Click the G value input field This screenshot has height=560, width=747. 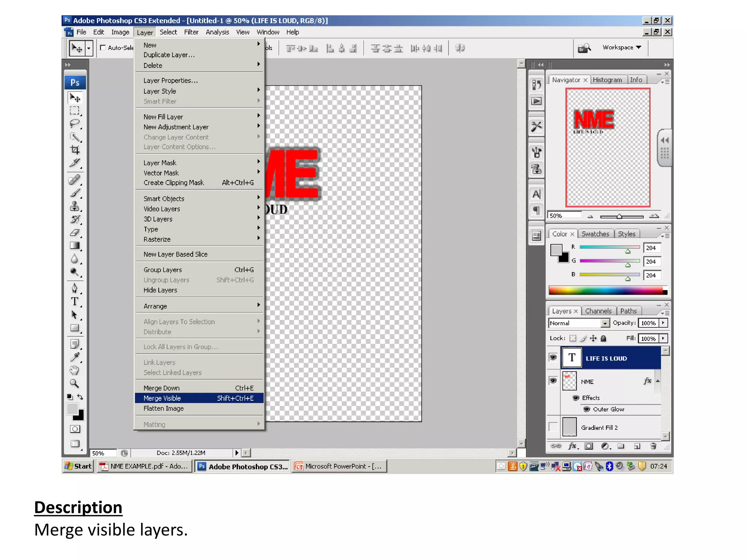(x=652, y=261)
